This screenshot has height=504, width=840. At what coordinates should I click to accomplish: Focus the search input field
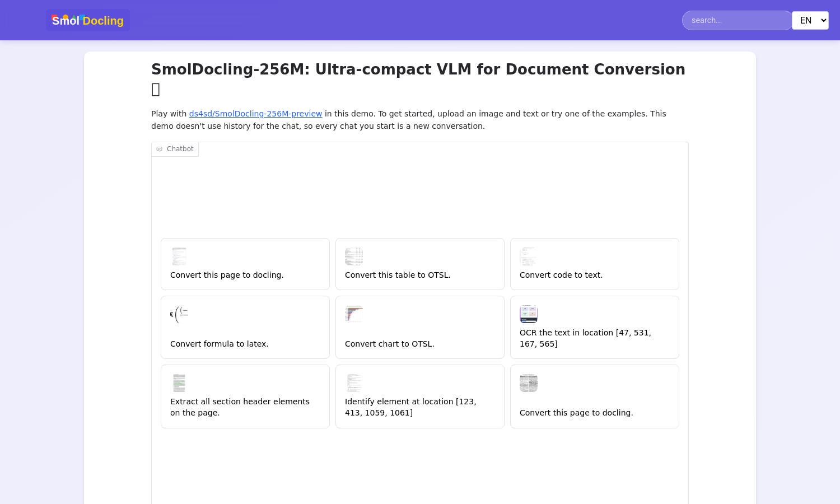pyautogui.click(x=737, y=20)
